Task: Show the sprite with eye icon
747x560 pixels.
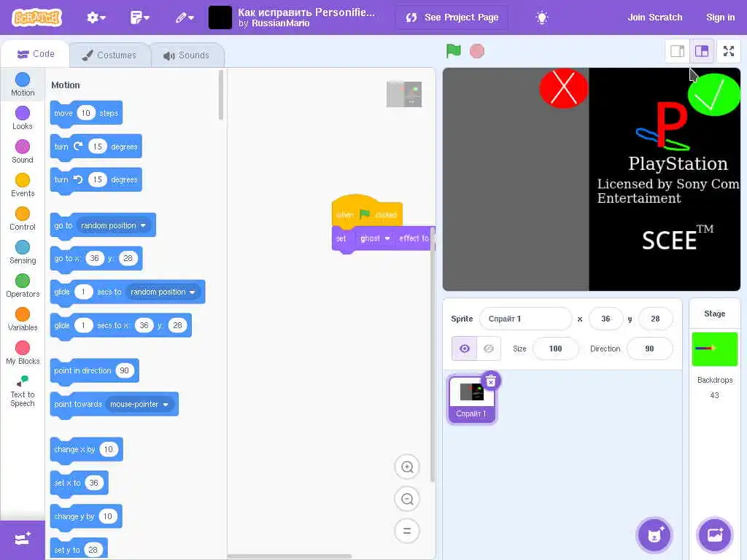Action: (x=464, y=349)
